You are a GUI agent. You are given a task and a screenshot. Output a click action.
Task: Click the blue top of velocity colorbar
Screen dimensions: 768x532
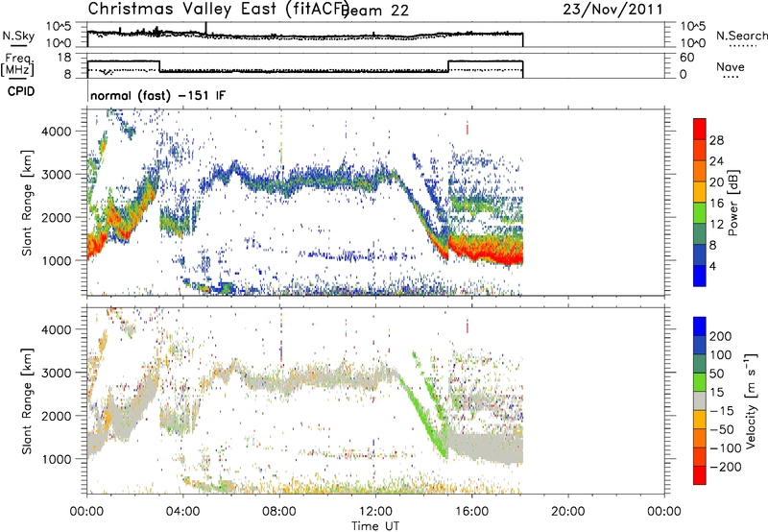[x=700, y=326]
